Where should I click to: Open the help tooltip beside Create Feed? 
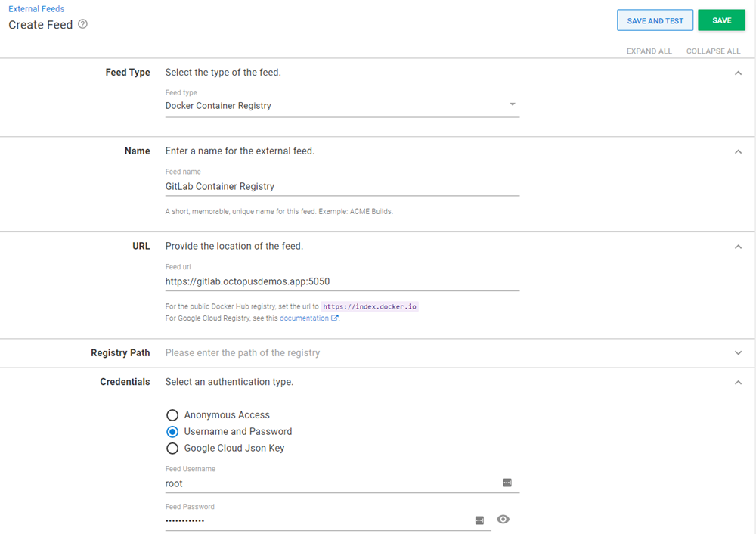coord(81,24)
